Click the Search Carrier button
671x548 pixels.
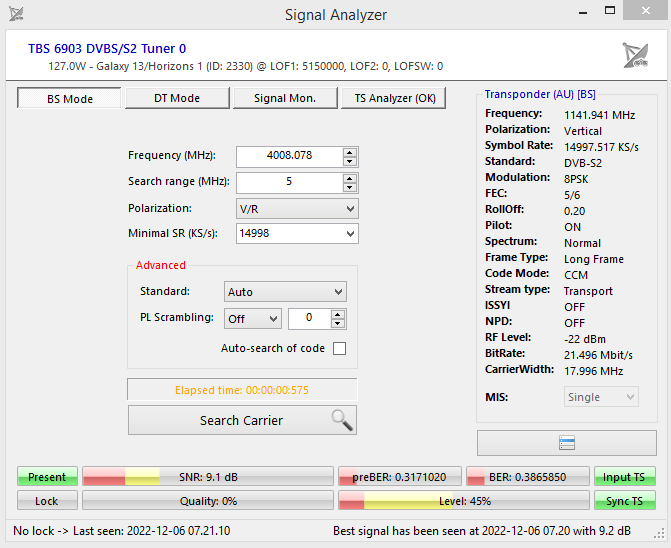[x=242, y=420]
